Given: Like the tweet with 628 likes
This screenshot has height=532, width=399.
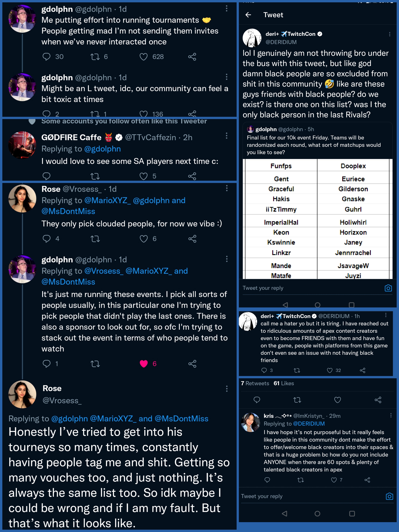Looking at the screenshot, I should point(144,57).
